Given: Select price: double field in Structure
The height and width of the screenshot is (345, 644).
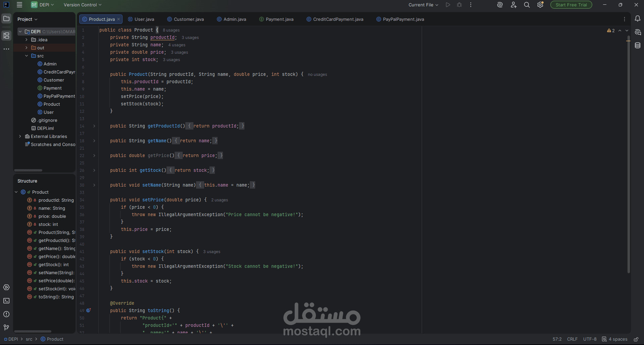Looking at the screenshot, I should coord(46,216).
